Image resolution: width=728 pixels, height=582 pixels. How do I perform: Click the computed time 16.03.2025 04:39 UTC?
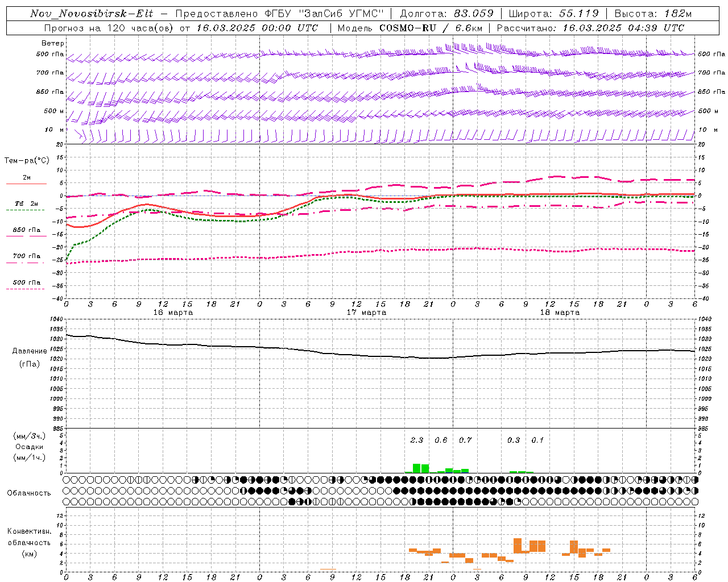[x=623, y=28]
